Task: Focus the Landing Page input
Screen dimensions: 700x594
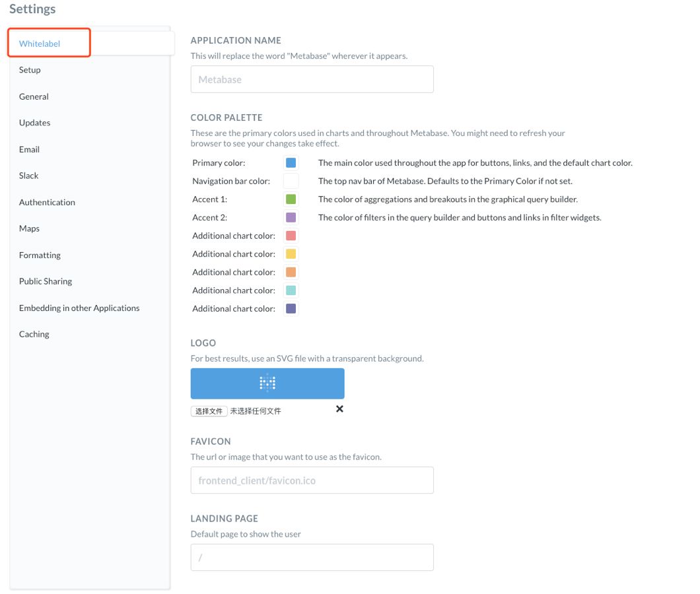Action: pyautogui.click(x=312, y=558)
